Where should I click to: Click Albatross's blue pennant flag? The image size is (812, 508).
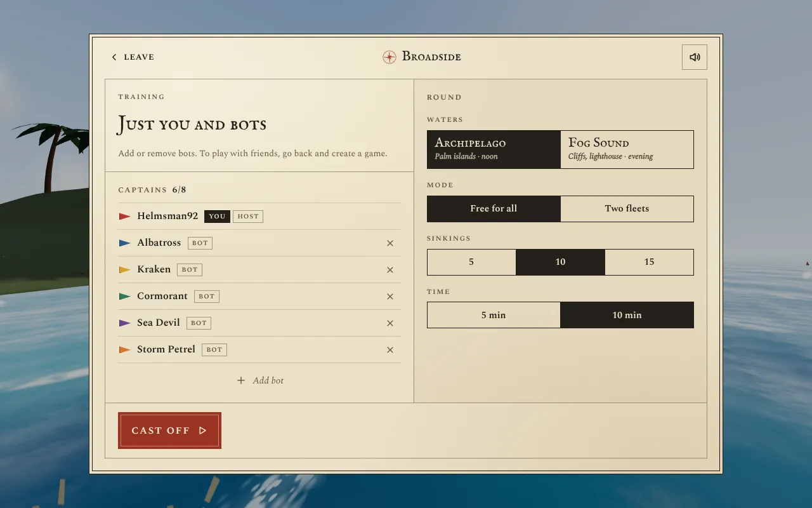click(x=125, y=243)
